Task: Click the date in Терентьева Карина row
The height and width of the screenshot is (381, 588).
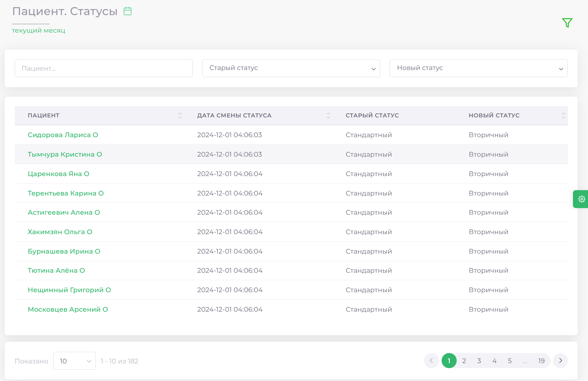Action: pyautogui.click(x=230, y=193)
